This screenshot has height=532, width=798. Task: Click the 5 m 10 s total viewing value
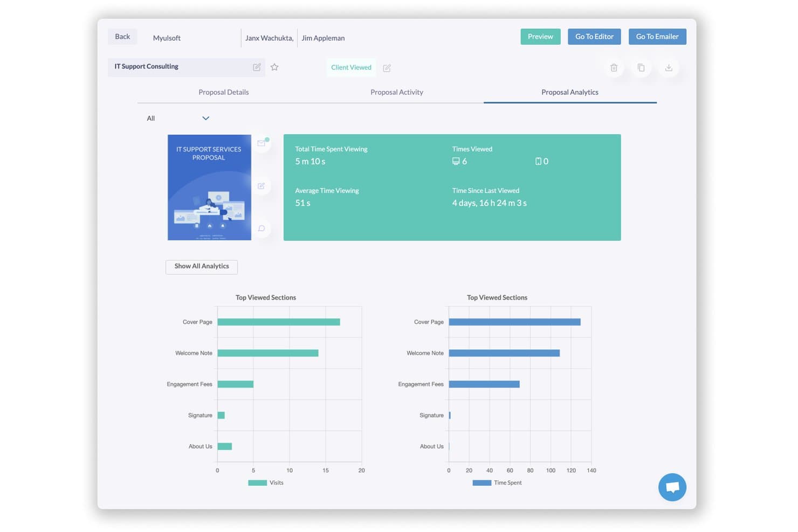coord(310,162)
